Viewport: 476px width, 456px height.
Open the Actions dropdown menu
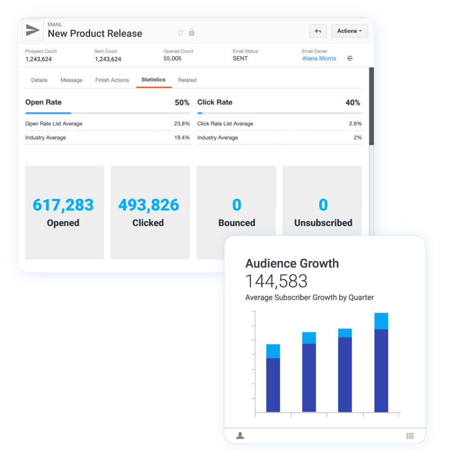pos(350,31)
